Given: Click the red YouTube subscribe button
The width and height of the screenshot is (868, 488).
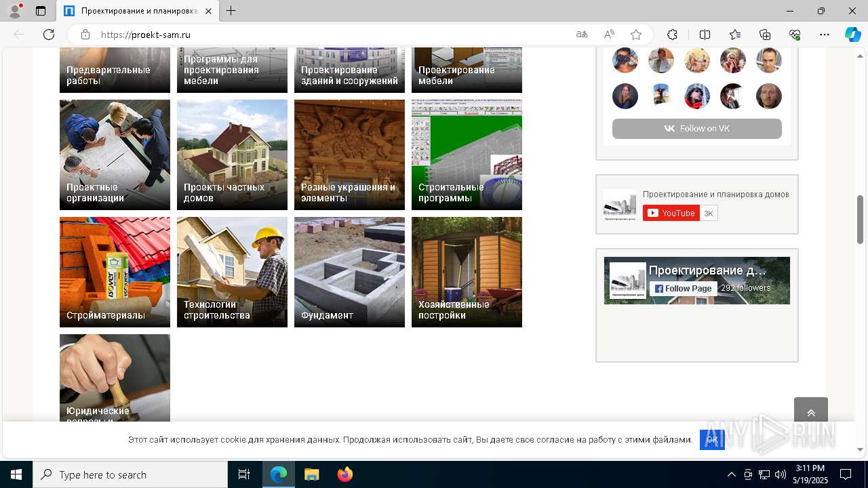Looking at the screenshot, I should (x=671, y=213).
